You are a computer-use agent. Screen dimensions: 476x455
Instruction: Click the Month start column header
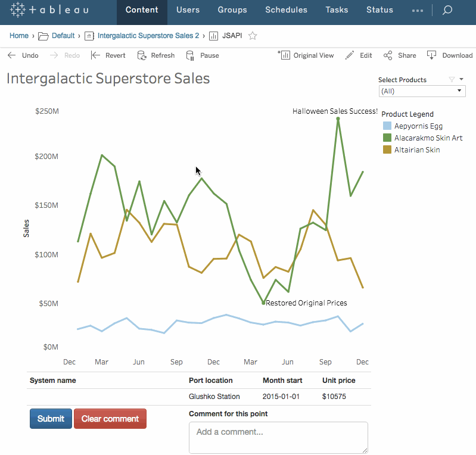point(282,381)
